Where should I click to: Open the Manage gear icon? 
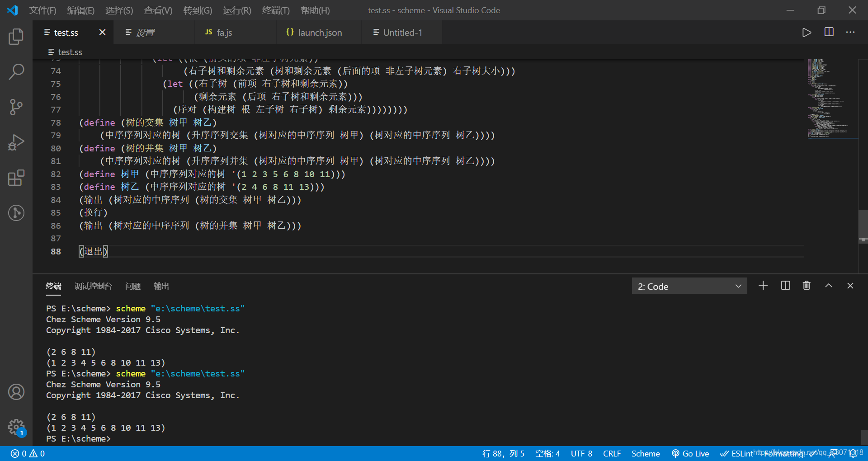(16, 427)
